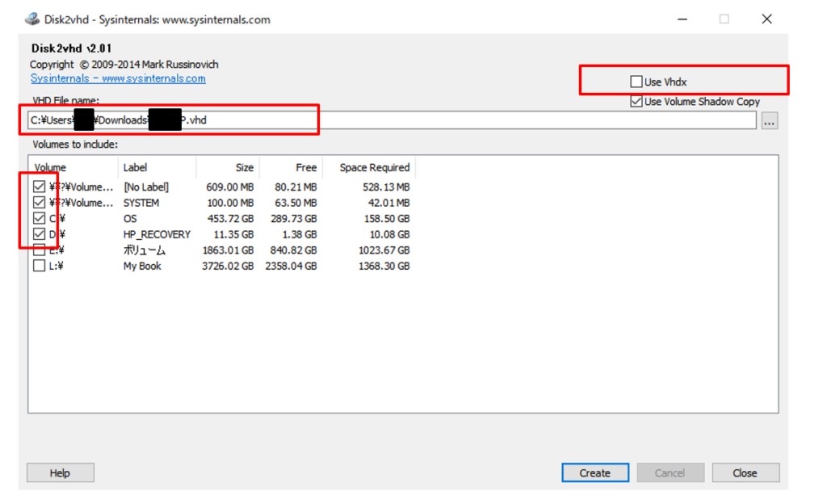Toggle Use Volume Shadow Copy checkbox

(x=636, y=101)
